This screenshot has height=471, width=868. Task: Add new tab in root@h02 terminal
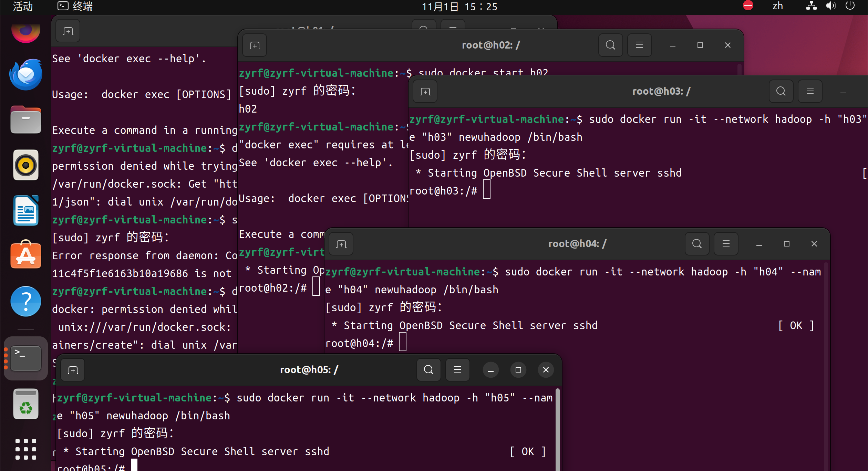pos(255,45)
